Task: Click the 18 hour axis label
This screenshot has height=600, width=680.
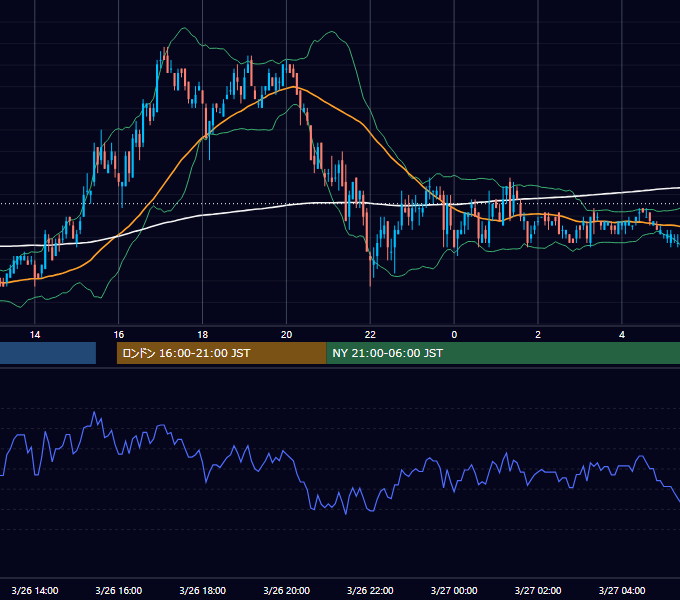Action: coord(203,335)
